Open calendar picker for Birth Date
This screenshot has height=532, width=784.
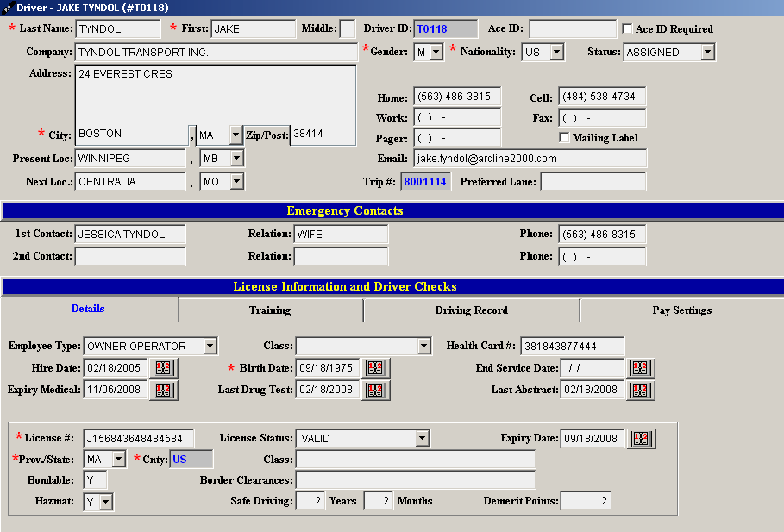pos(375,368)
